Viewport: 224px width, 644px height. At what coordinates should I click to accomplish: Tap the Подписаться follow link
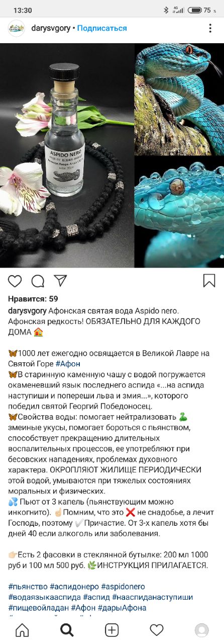point(102,28)
